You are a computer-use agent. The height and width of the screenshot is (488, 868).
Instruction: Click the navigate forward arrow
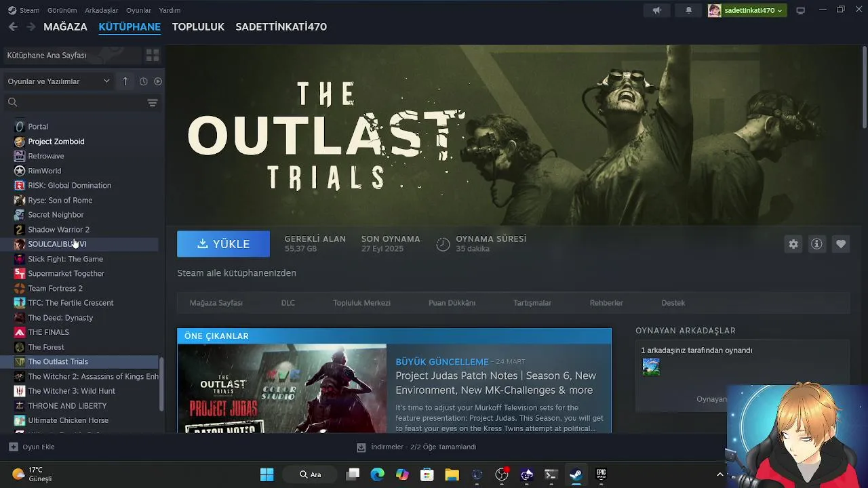(x=31, y=27)
